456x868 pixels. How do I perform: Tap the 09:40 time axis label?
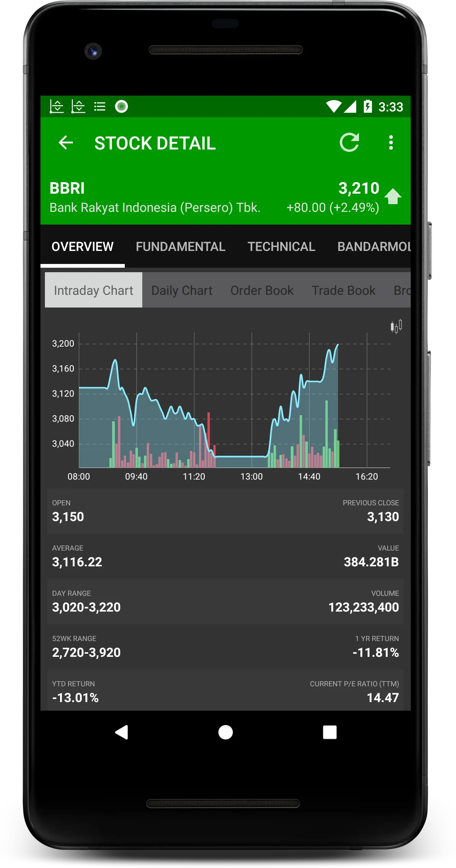click(136, 477)
